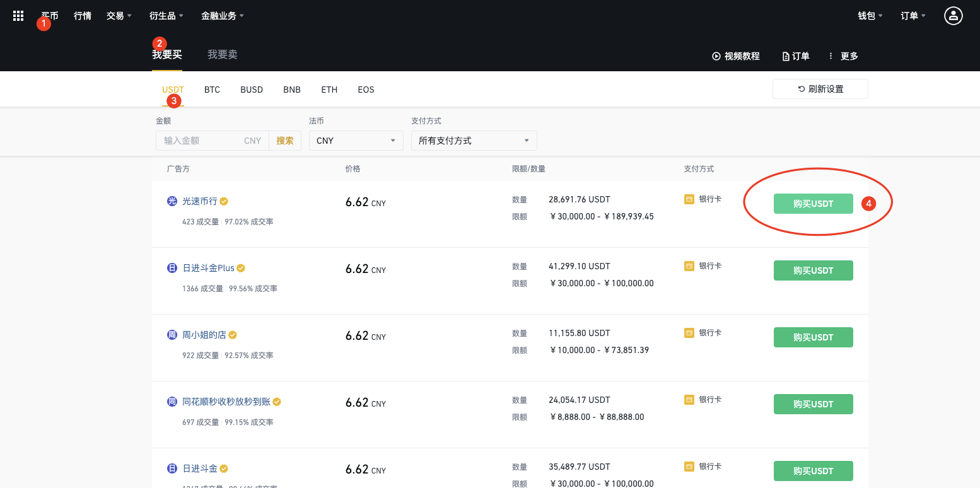Open the 视频教程 link
This screenshot has width=980, height=488.
pyautogui.click(x=742, y=56)
